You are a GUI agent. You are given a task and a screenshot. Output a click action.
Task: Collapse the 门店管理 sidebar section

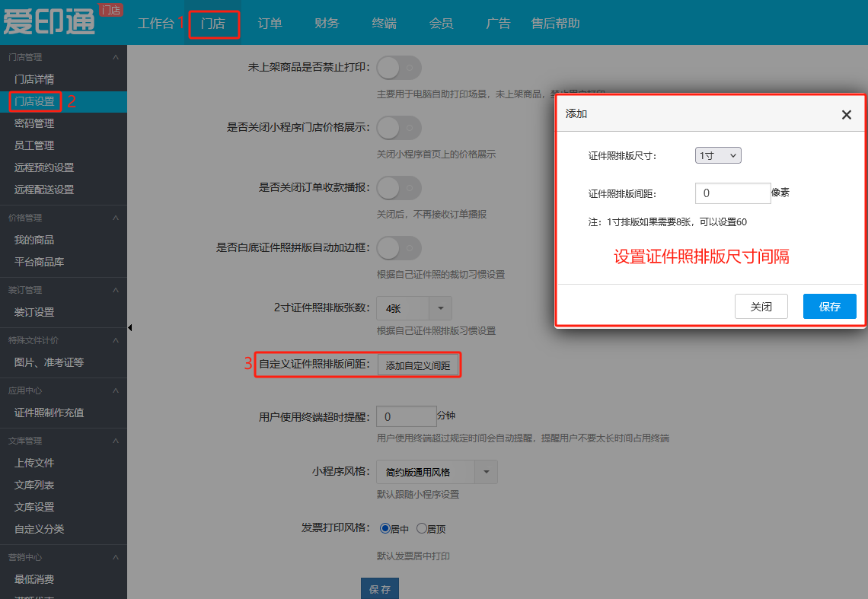pos(115,57)
